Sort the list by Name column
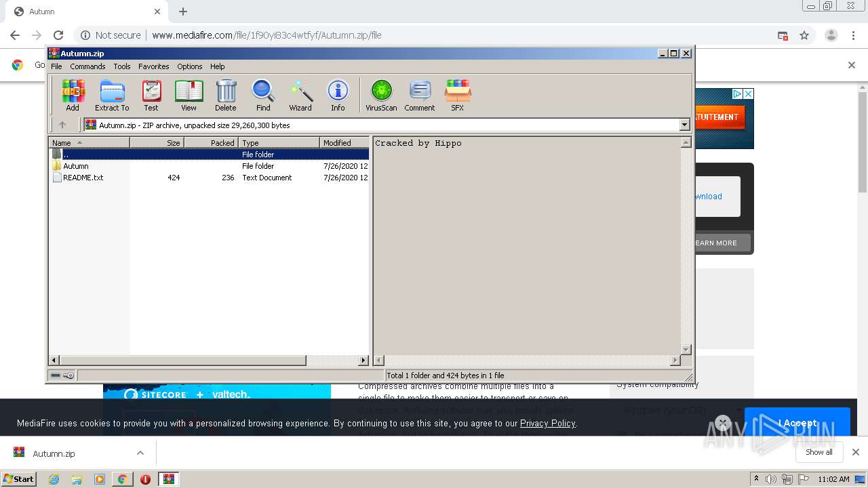 pos(89,142)
